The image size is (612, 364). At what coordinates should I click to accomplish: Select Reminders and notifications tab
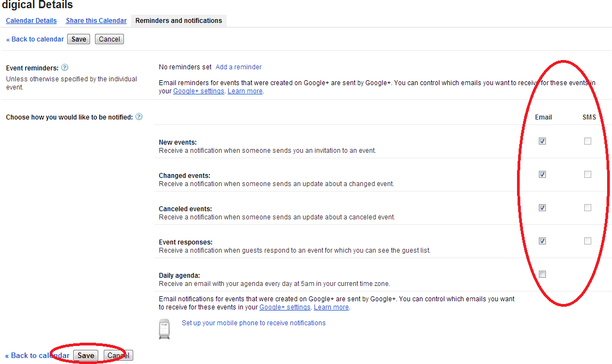pos(179,21)
